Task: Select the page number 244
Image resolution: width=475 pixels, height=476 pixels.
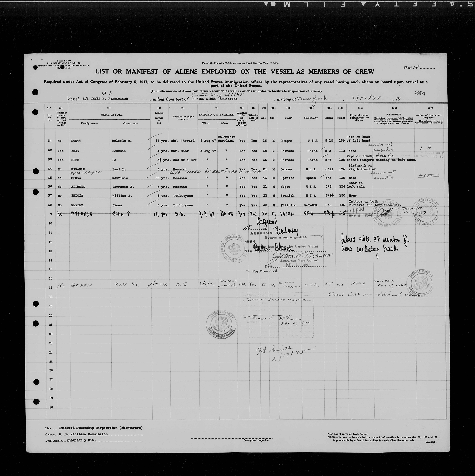Action: coord(420,93)
